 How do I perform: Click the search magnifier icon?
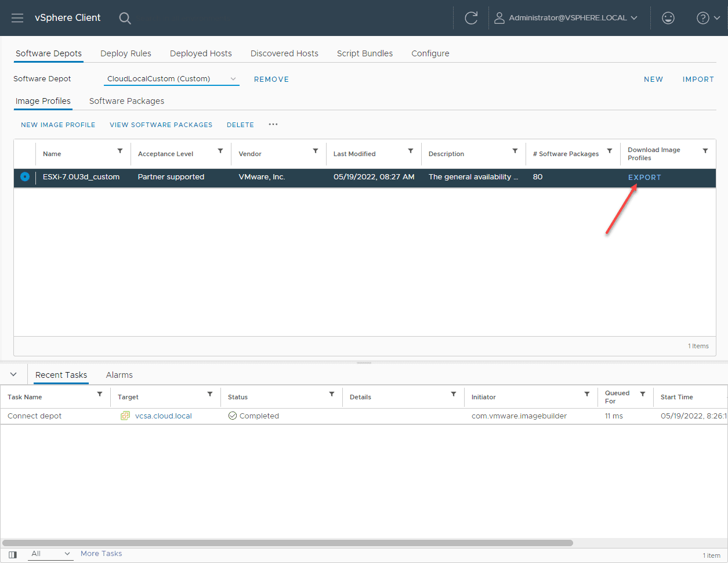pyautogui.click(x=125, y=18)
